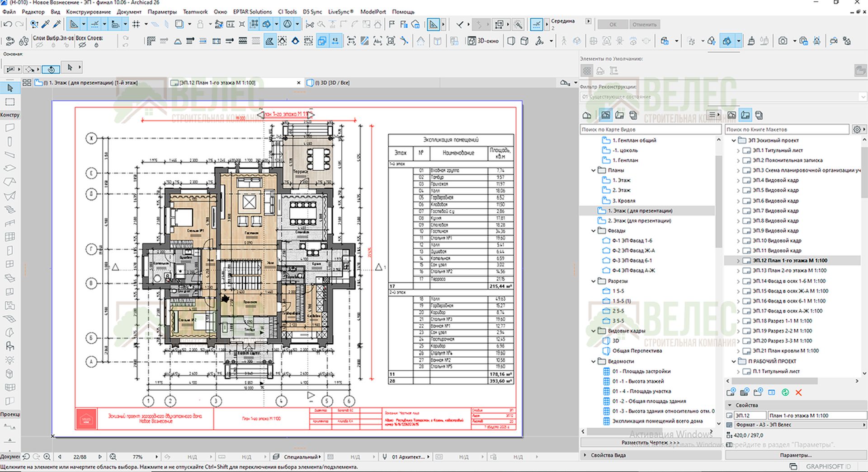Click the Поиск по Карте Видов search field
The image size is (868, 472).
pos(650,130)
